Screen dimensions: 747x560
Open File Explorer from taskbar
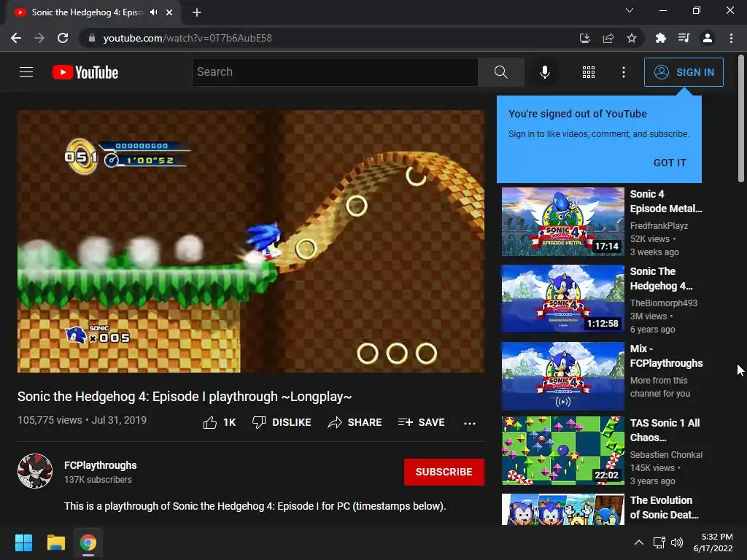point(55,542)
